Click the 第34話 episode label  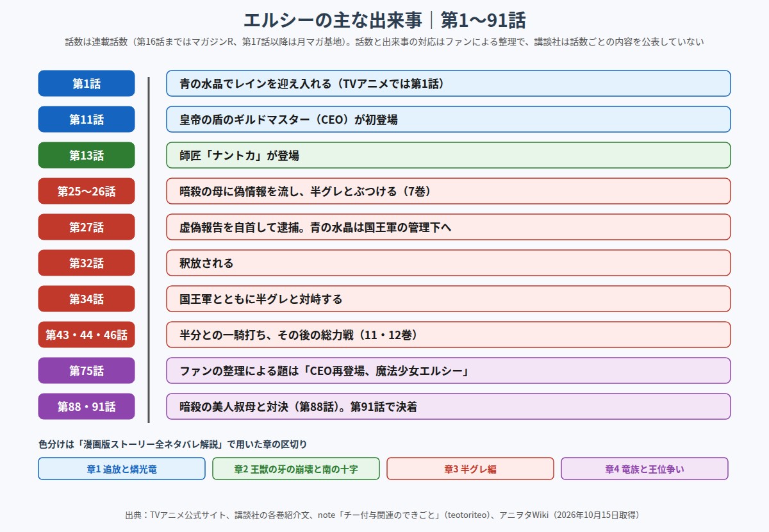[x=87, y=299]
